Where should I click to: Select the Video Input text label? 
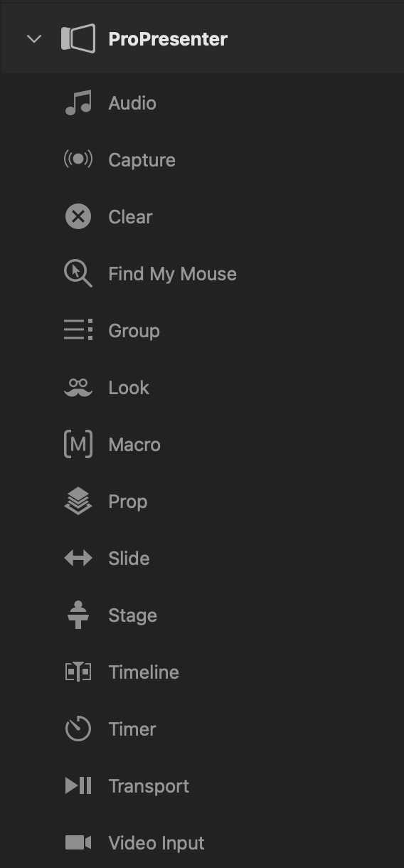[x=156, y=843]
